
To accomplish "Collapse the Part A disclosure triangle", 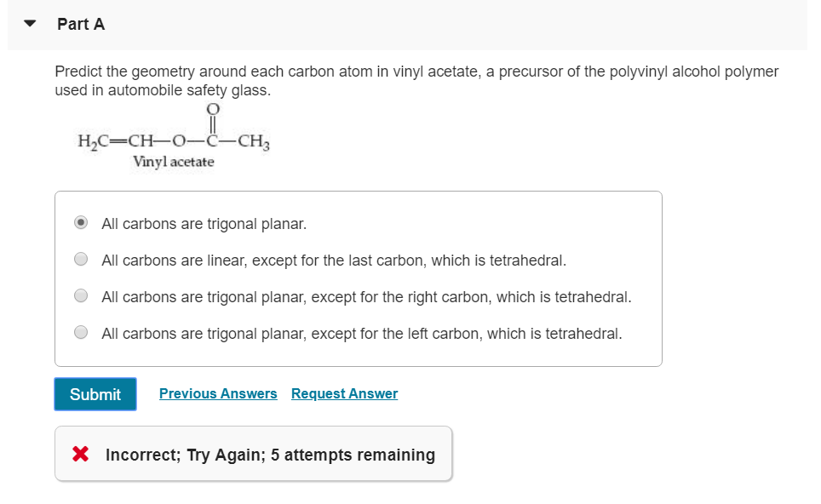I will tap(31, 24).
